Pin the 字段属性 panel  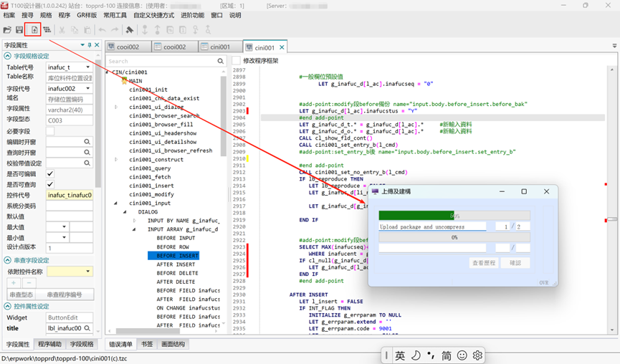coord(90,45)
